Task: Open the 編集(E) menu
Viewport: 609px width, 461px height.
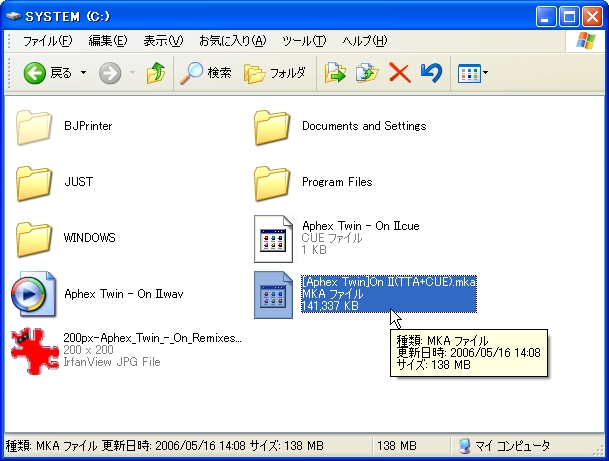Action: (x=108, y=41)
